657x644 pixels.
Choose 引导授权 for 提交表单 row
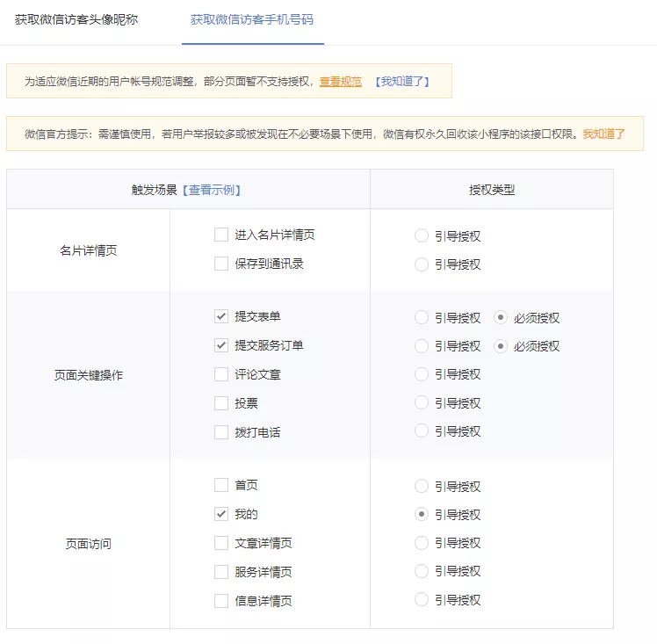coord(421,317)
